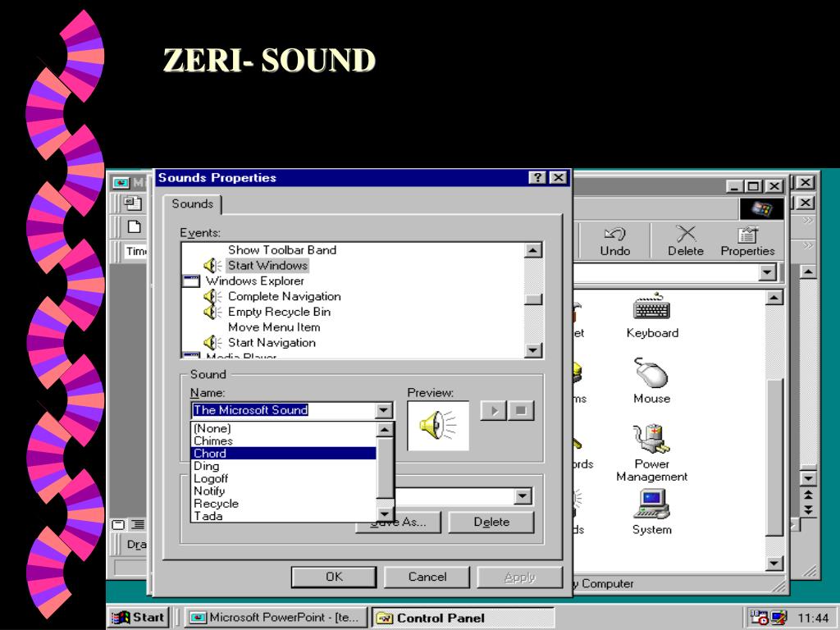Screen dimensions: 840x630
Task: Click The Microsoft Sound name field
Action: (283, 410)
